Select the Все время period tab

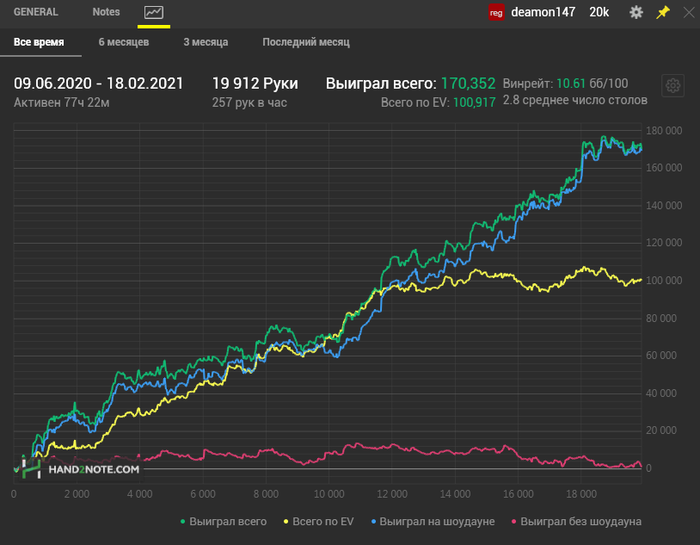click(x=39, y=42)
